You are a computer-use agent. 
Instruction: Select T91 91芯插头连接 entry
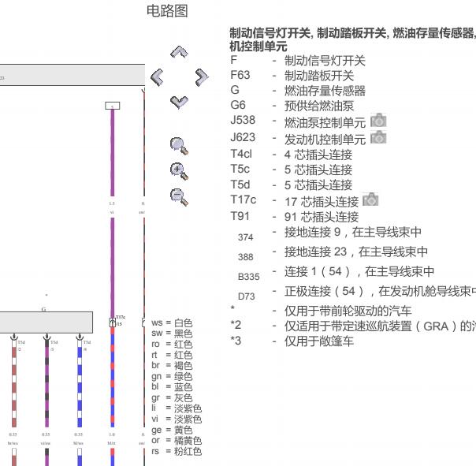pyautogui.click(x=295, y=217)
